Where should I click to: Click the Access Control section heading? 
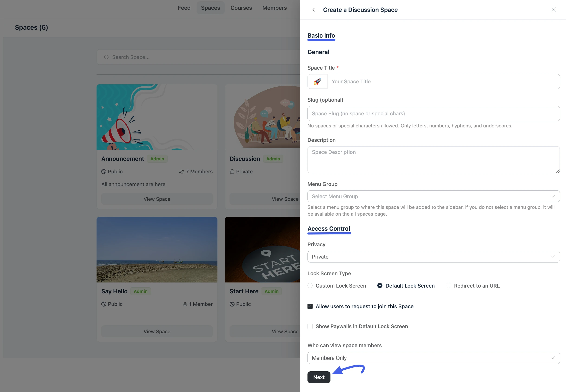(x=329, y=229)
